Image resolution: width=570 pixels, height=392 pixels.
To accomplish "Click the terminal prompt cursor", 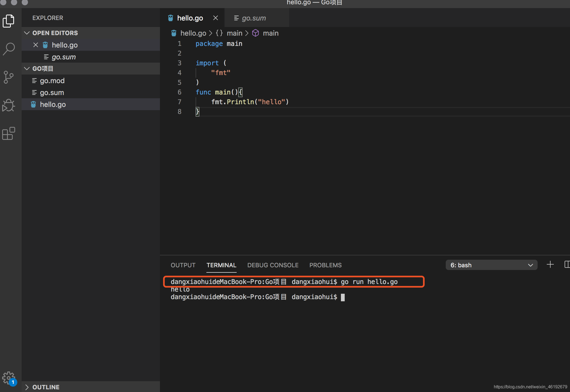I will 343,297.
